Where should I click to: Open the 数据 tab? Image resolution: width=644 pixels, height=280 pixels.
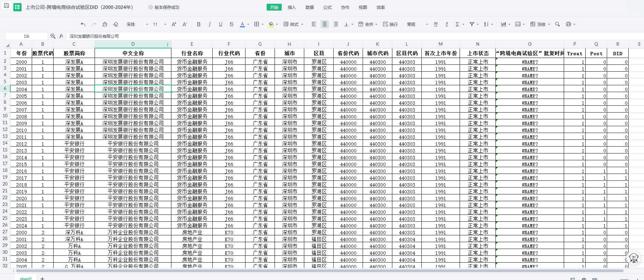[x=310, y=7]
